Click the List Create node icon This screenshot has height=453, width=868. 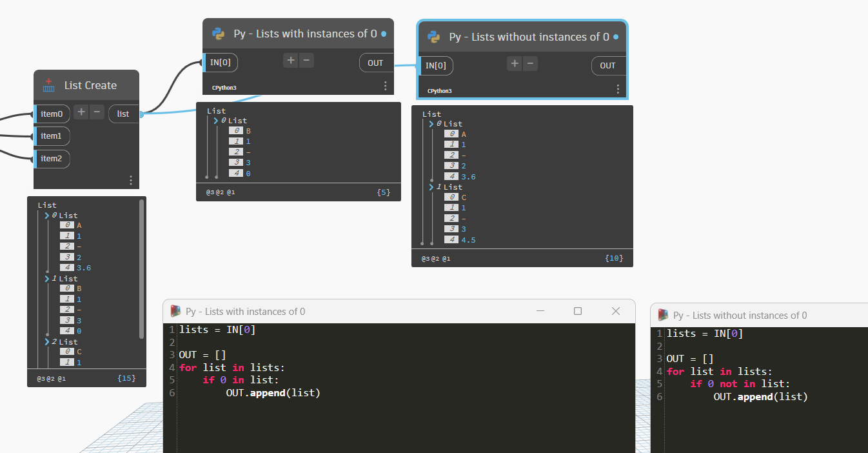48,85
